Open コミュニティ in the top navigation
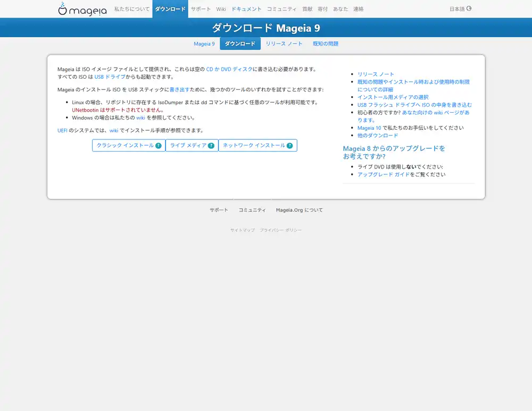The width and height of the screenshot is (532, 411). (x=281, y=9)
